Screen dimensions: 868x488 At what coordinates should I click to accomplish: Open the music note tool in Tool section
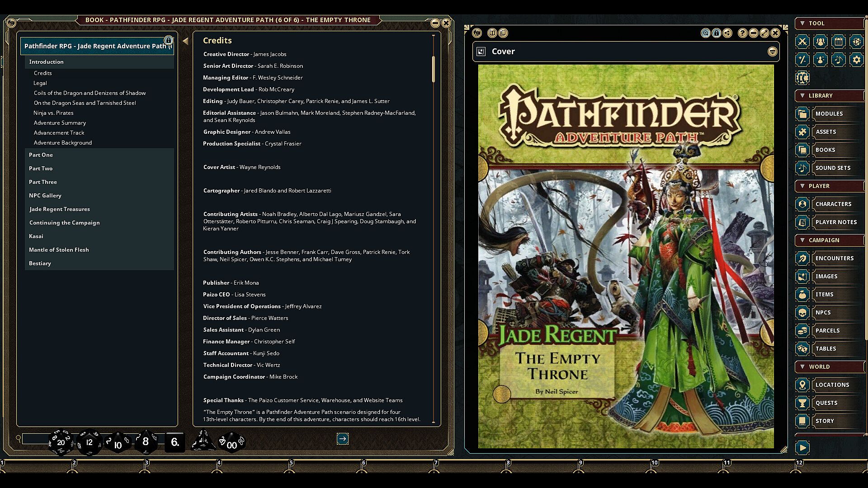click(x=839, y=60)
